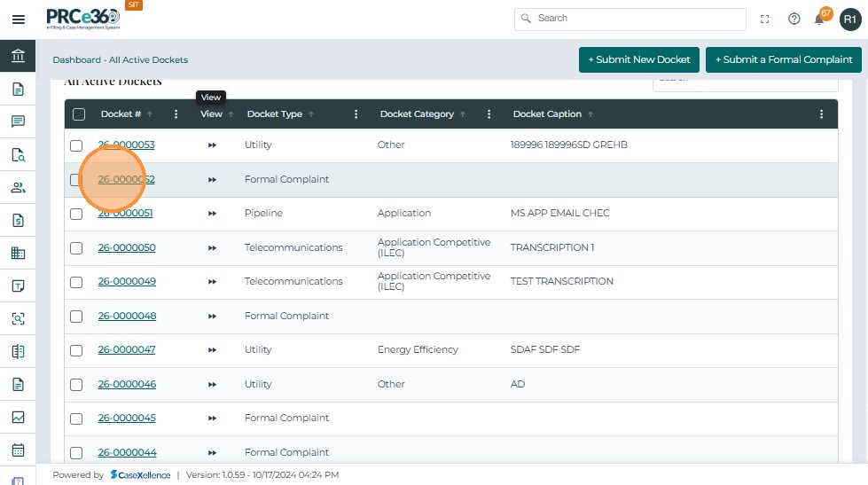Screen dimensions: 868x485
Task: Open the help question mark icon
Action: (794, 19)
